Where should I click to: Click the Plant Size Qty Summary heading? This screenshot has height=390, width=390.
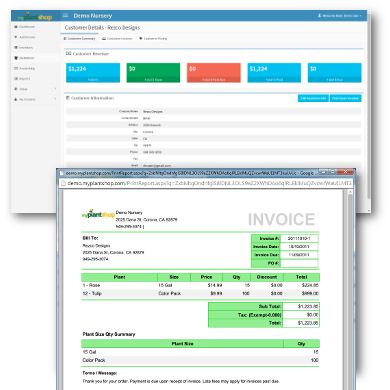[109, 334]
